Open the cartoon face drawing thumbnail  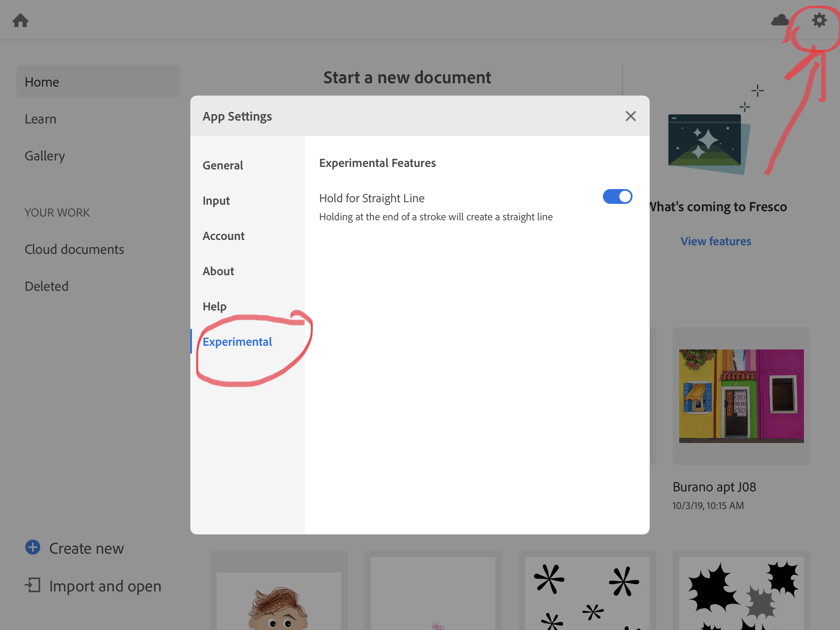278,601
